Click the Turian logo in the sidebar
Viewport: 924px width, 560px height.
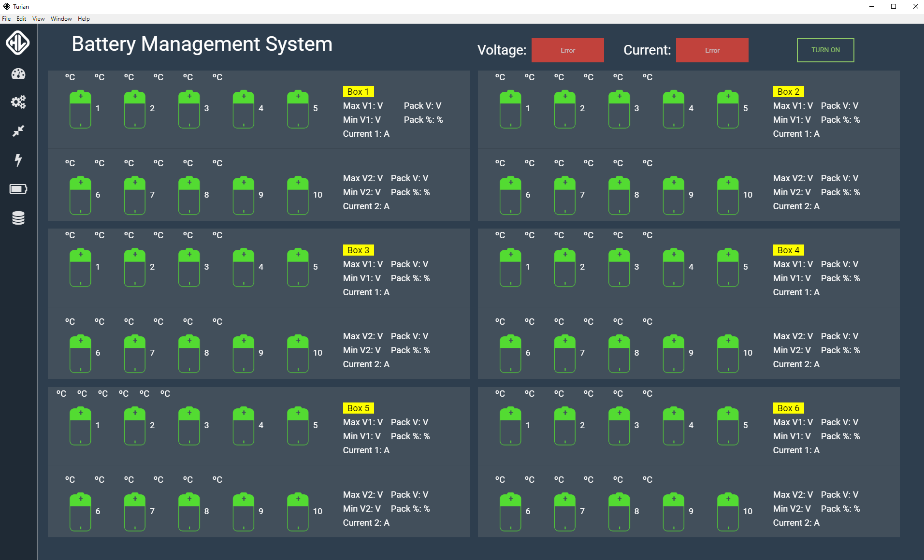(18, 43)
